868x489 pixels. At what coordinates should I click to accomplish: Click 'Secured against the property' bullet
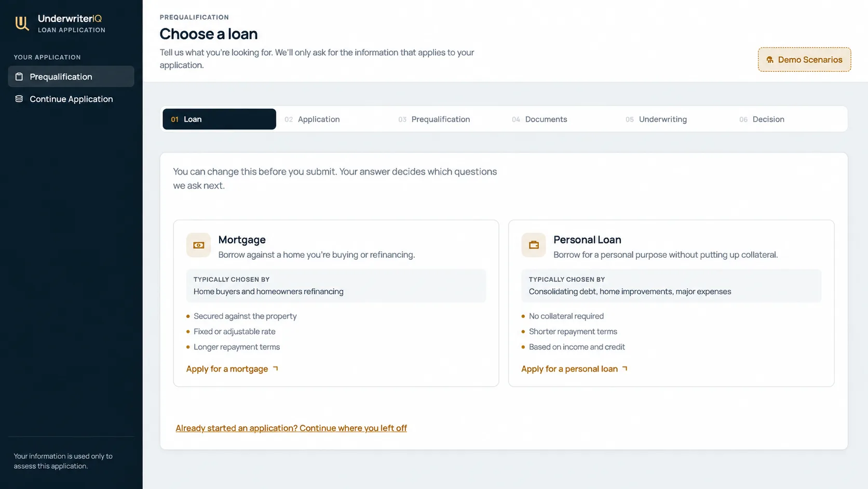point(245,316)
